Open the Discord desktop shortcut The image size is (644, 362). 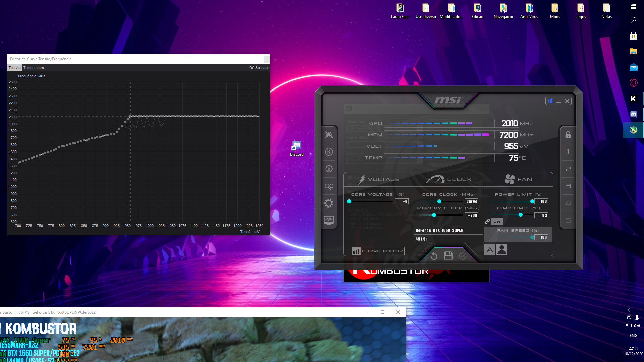tap(297, 148)
